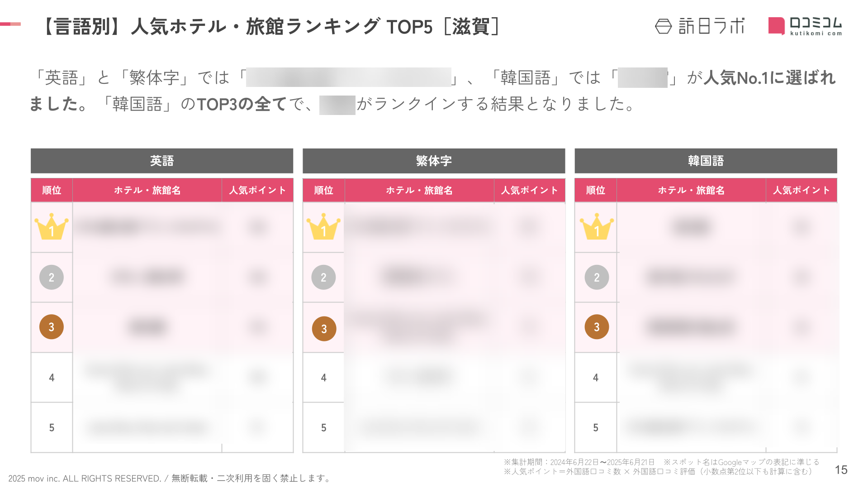Click the gold crown in 繁体字 table
The height and width of the screenshot is (489, 868).
[x=323, y=226]
